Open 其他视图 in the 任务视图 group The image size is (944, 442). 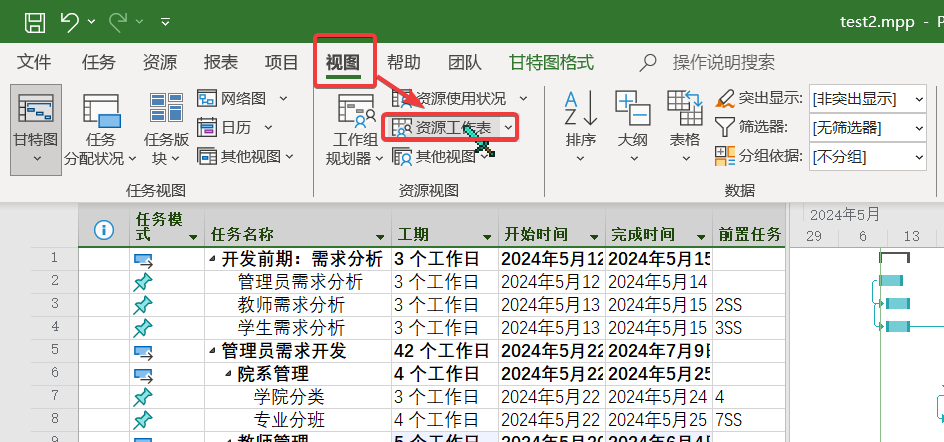point(246,157)
